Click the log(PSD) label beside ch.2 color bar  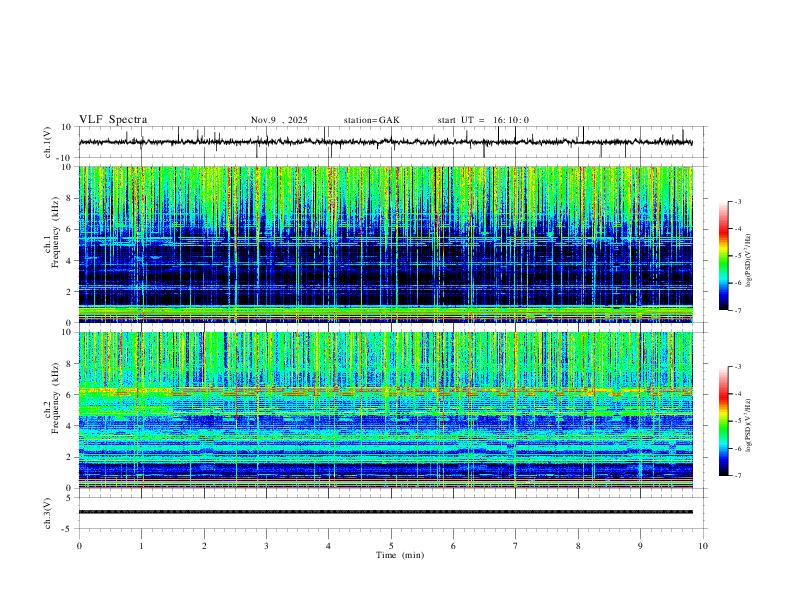point(748,425)
